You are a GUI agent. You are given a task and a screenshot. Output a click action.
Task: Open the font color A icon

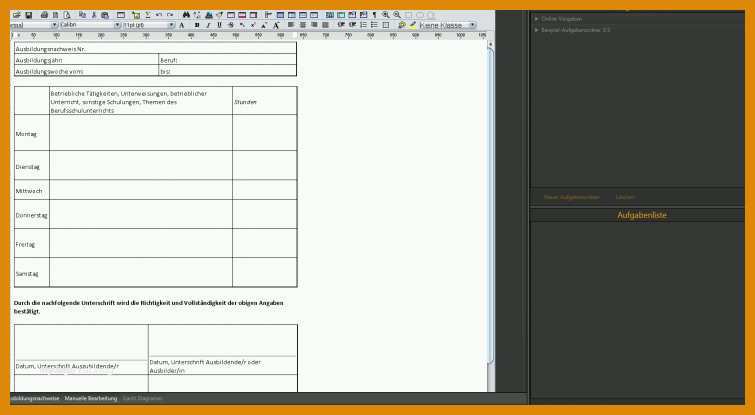(x=182, y=25)
